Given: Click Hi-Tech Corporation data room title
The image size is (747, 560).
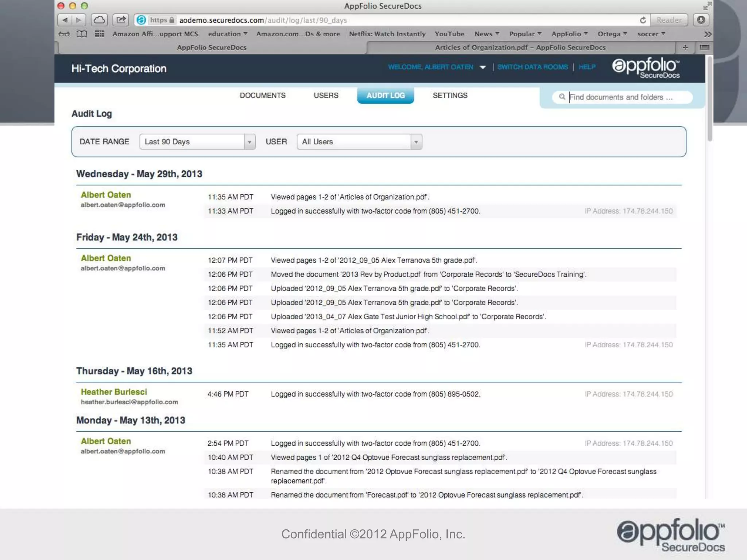Looking at the screenshot, I should (119, 69).
